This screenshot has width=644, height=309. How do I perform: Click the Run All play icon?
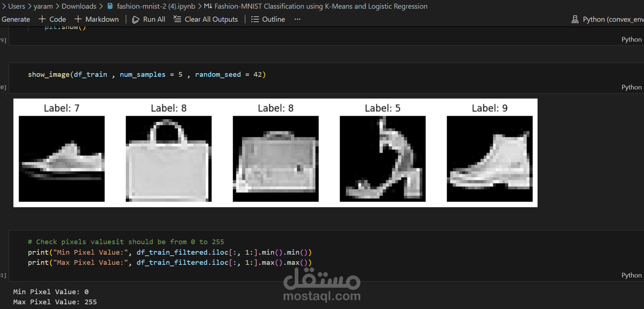click(136, 20)
